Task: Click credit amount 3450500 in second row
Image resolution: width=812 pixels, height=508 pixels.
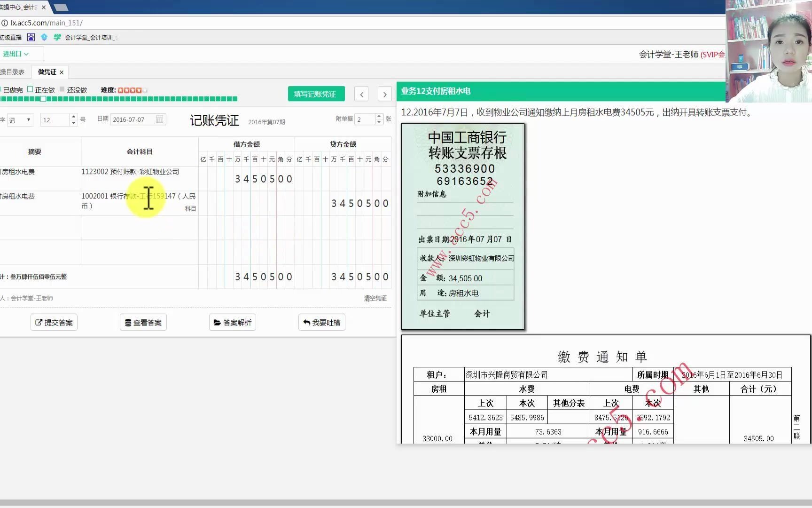Action: tap(360, 203)
